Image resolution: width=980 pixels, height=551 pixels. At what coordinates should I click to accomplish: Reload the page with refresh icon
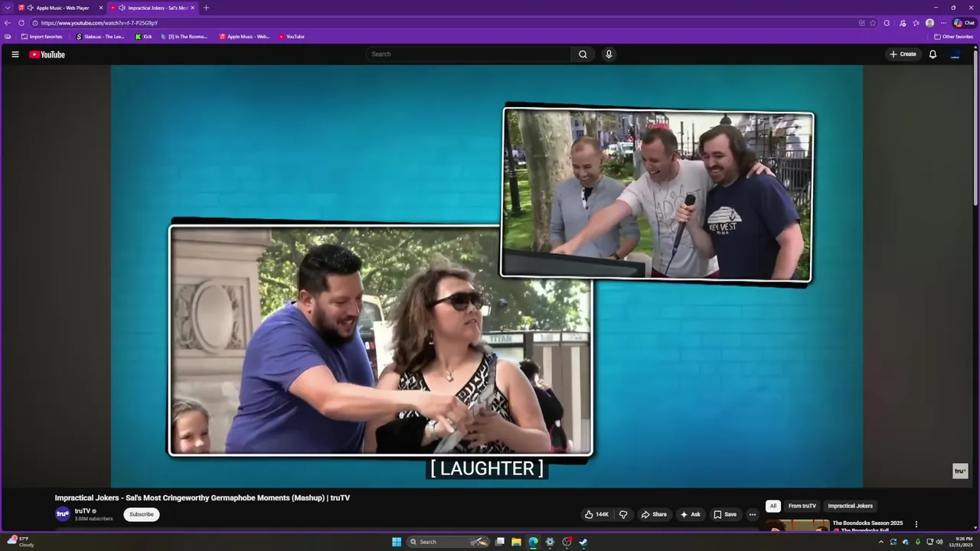21,23
